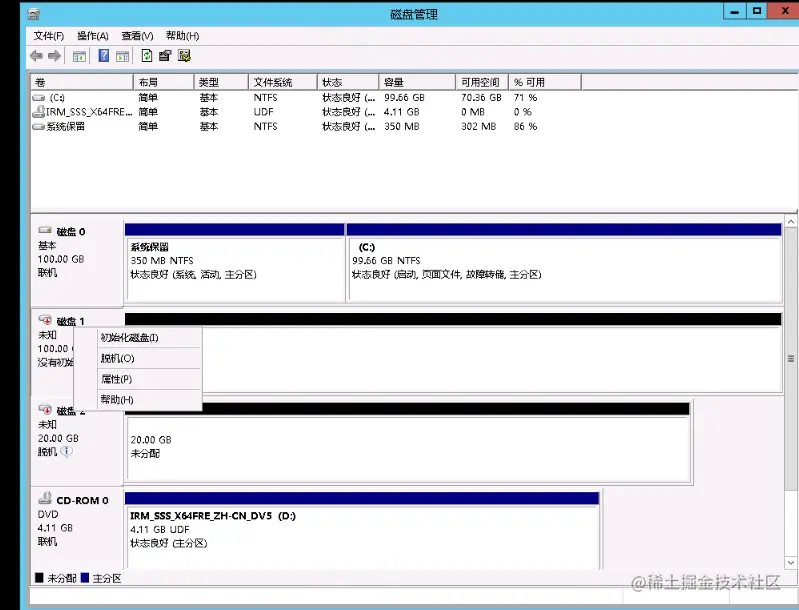This screenshot has height=610, width=799.
Task: Click the blue 主分区 legend swatch
Action: tap(85, 578)
